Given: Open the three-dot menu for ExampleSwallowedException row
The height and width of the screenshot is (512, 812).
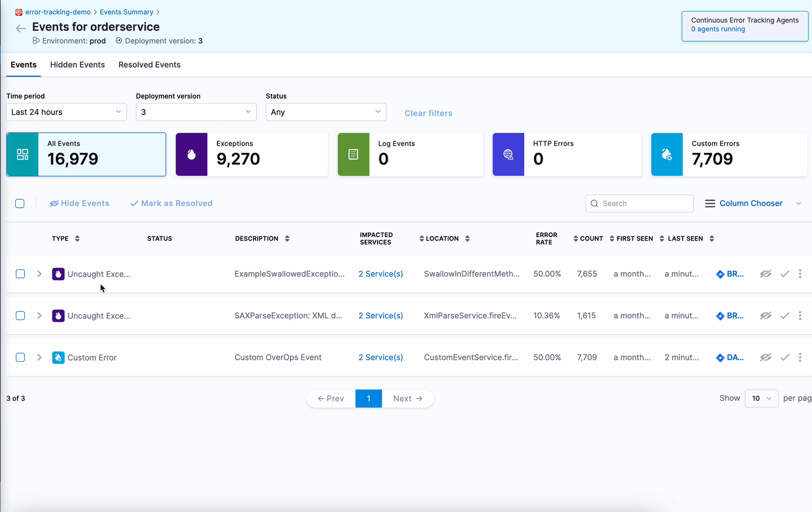Looking at the screenshot, I should (x=800, y=274).
